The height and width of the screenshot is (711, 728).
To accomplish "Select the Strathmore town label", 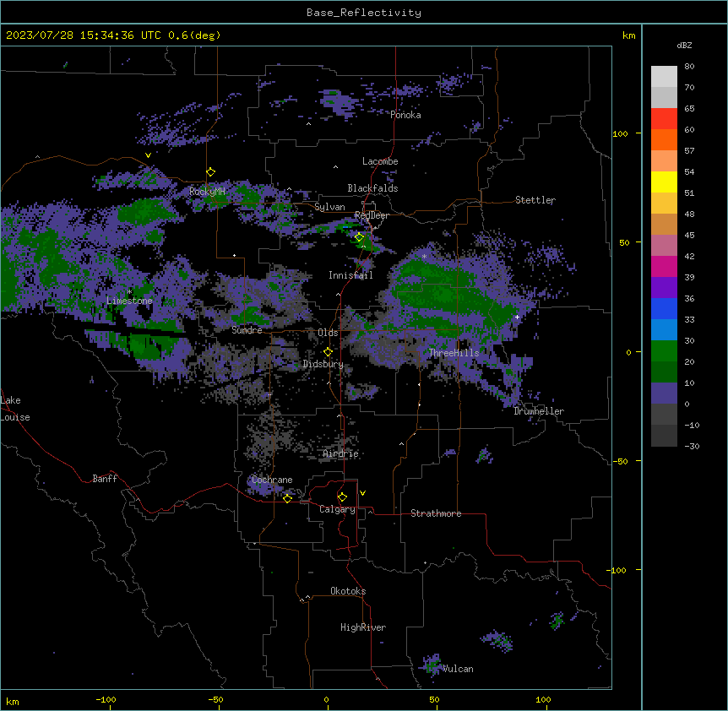I will 436,513.
